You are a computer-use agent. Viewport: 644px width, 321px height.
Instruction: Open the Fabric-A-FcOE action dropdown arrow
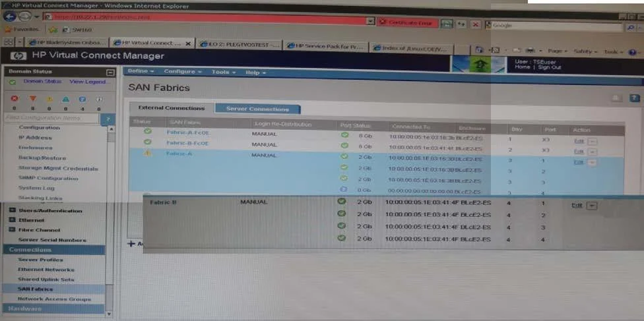[593, 142]
